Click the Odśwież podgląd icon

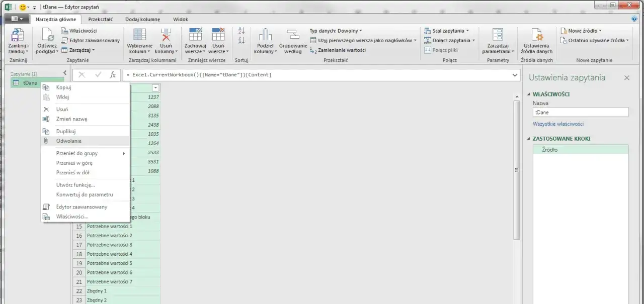coord(47,35)
